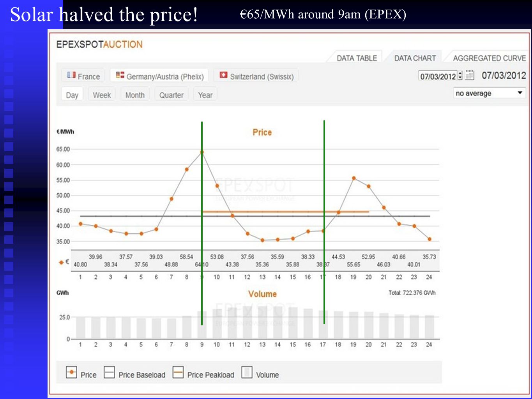Click the 07/03/2012 date input field

click(437, 76)
